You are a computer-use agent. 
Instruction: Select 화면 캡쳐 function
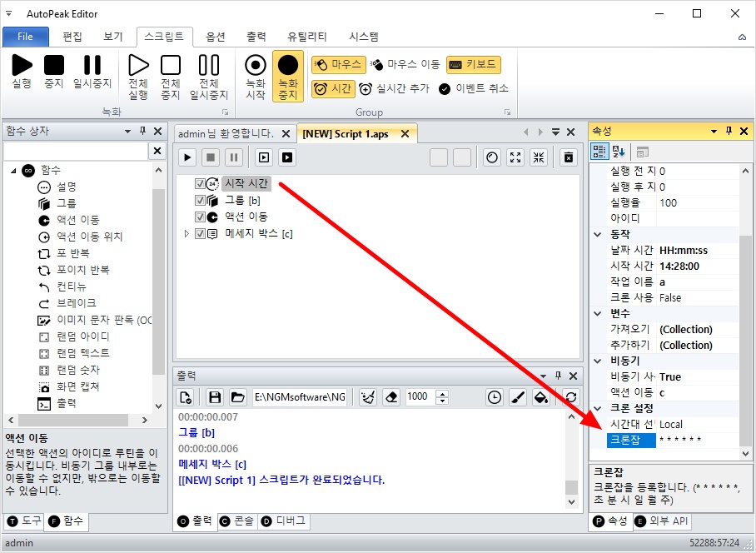[78, 386]
